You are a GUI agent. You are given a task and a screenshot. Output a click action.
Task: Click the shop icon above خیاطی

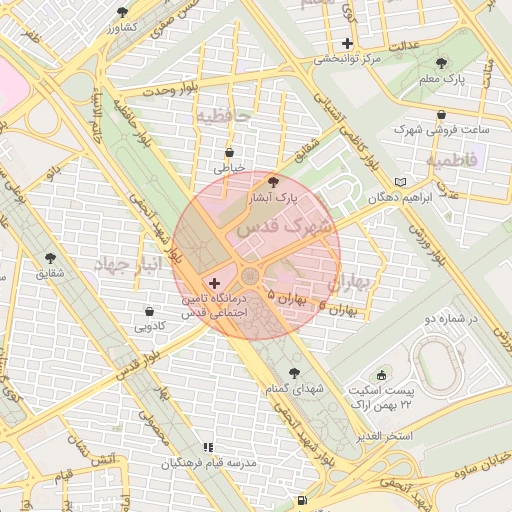(229, 153)
